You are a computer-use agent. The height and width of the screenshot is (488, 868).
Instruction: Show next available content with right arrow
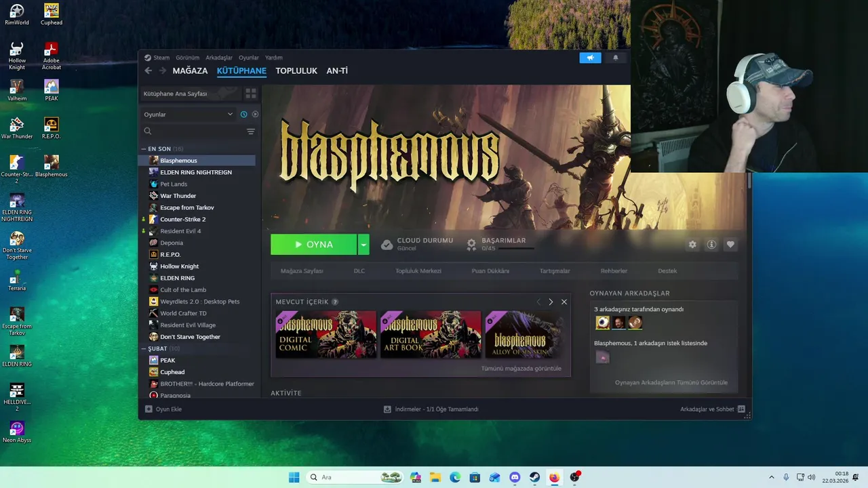pyautogui.click(x=551, y=302)
